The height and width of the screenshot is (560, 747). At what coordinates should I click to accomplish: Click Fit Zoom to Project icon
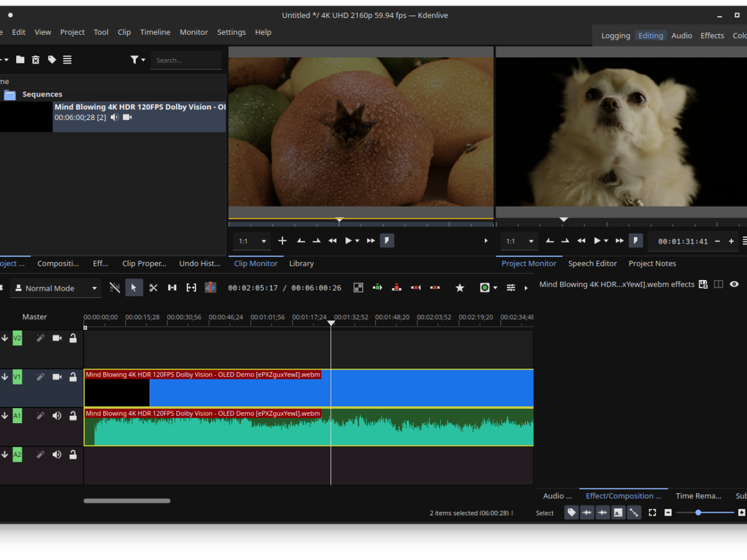[652, 513]
